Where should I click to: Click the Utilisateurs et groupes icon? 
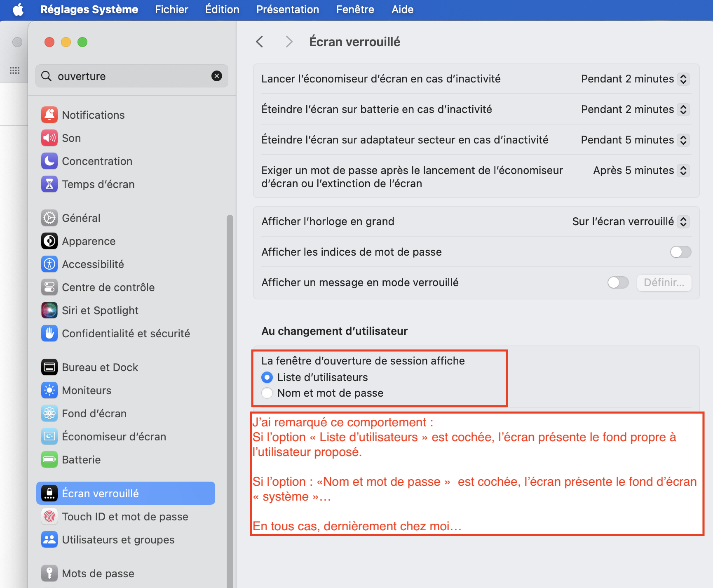[49, 539]
